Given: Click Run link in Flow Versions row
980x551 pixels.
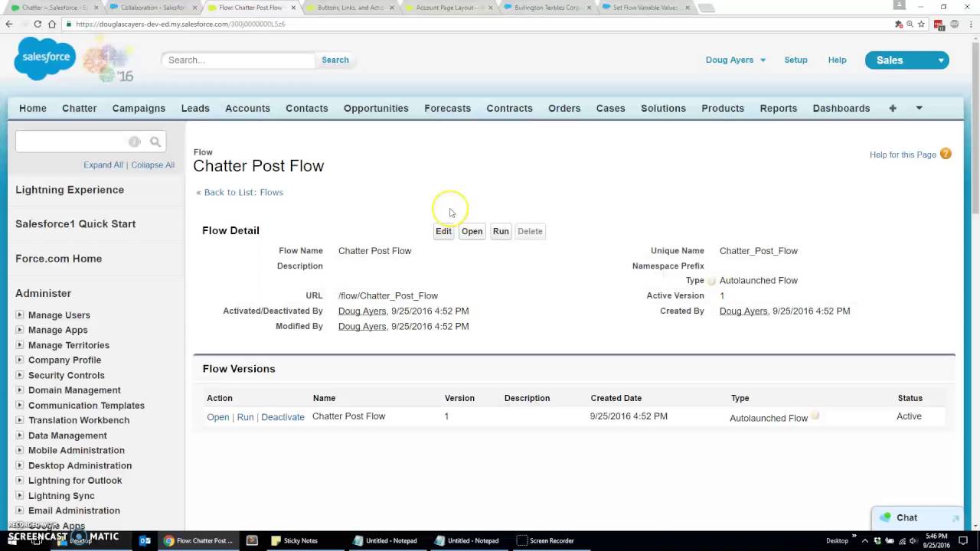Looking at the screenshot, I should tap(245, 417).
